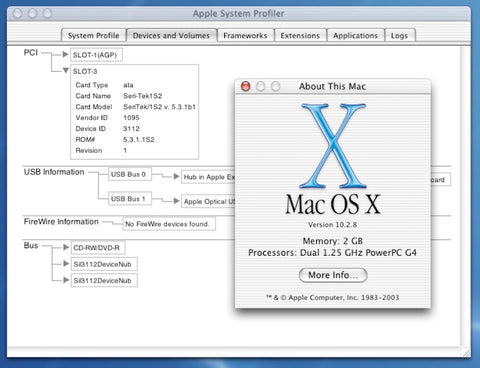Click the Hub in Apple entry box
This screenshot has height=368, width=480.
(209, 177)
